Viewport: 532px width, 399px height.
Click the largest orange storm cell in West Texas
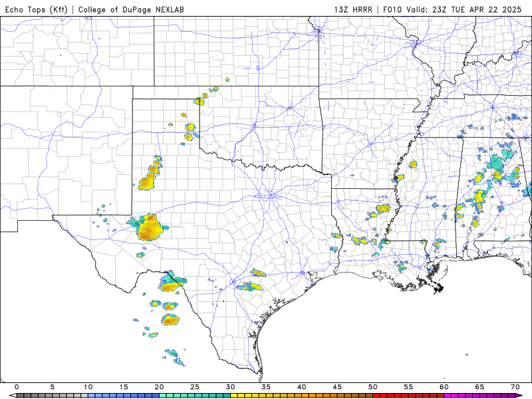[x=150, y=227]
